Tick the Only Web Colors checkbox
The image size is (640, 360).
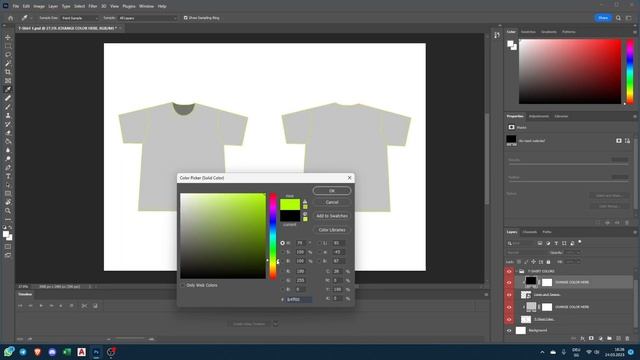pyautogui.click(x=183, y=285)
